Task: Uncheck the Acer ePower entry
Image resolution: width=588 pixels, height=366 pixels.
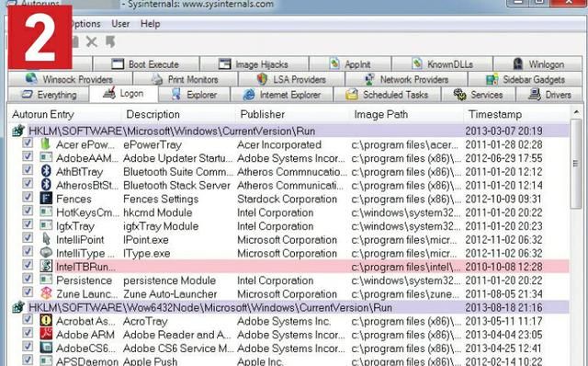Action: point(28,143)
